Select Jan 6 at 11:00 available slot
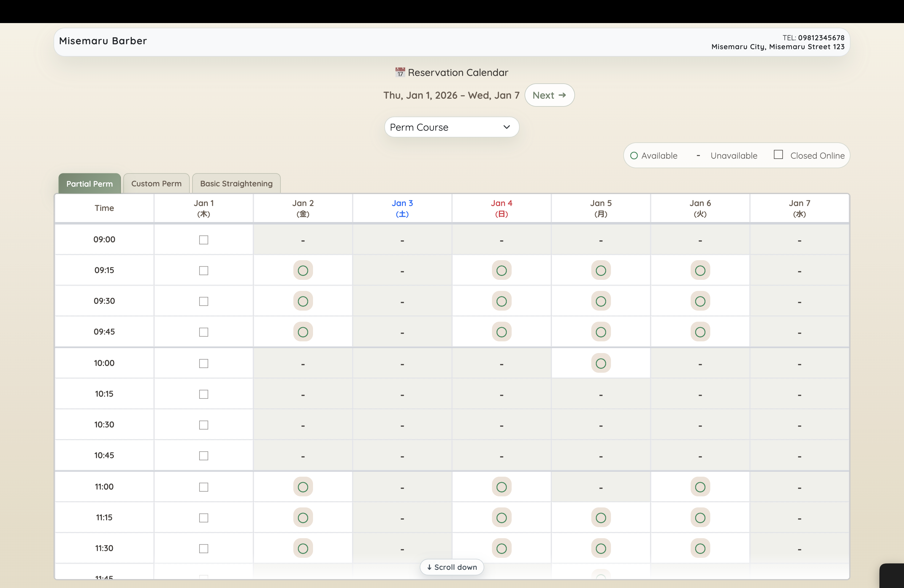904x588 pixels. point(700,487)
